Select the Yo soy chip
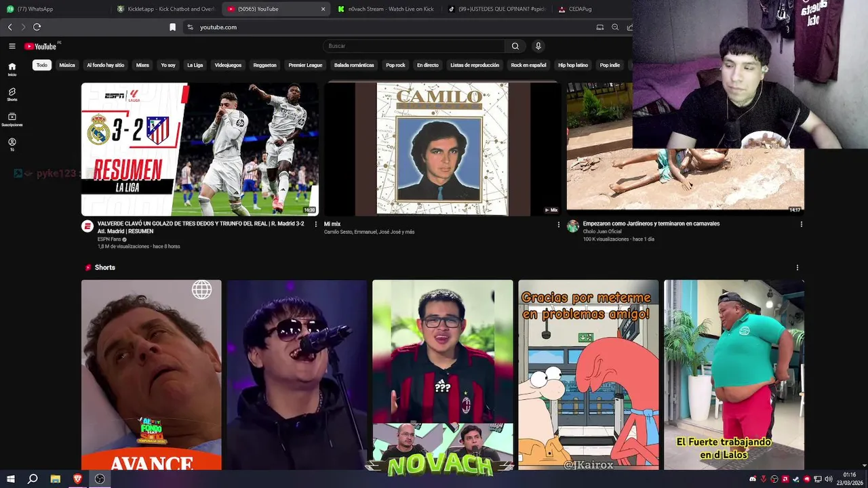The width and height of the screenshot is (868, 488). click(x=168, y=65)
